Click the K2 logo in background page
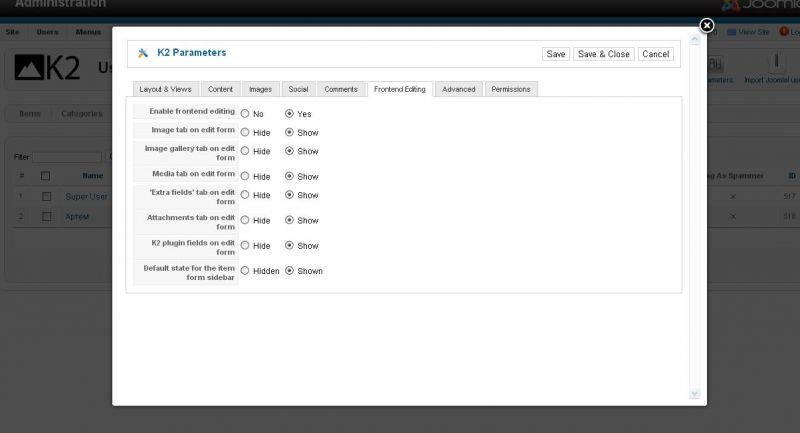The height and width of the screenshot is (433, 800). coord(47,67)
